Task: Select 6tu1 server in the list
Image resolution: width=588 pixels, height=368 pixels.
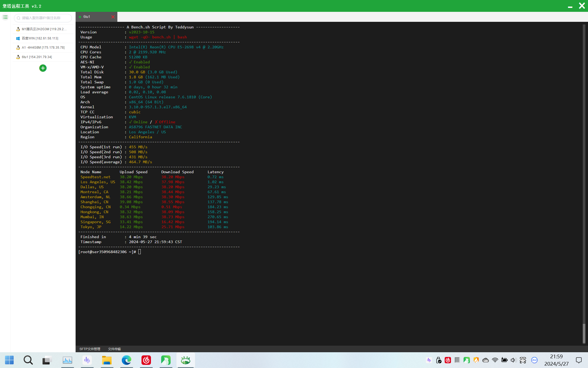Action: (37, 57)
